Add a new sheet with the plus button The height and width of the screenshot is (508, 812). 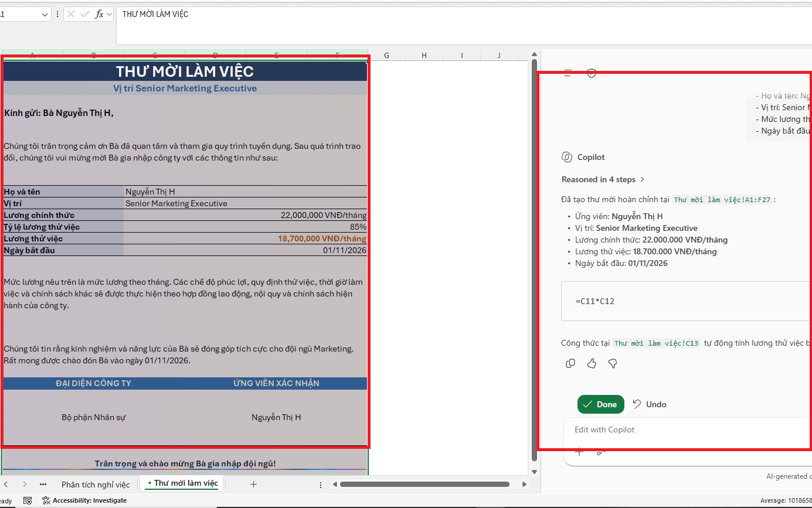click(x=253, y=484)
